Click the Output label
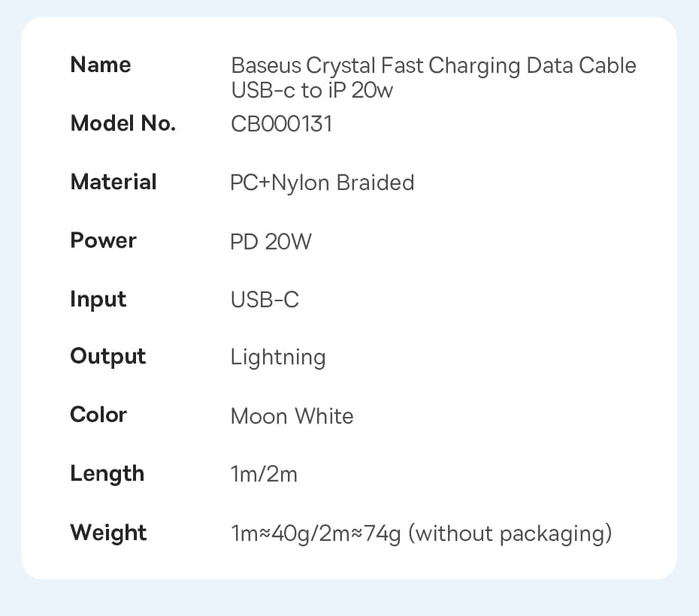699x616 pixels. click(x=107, y=356)
